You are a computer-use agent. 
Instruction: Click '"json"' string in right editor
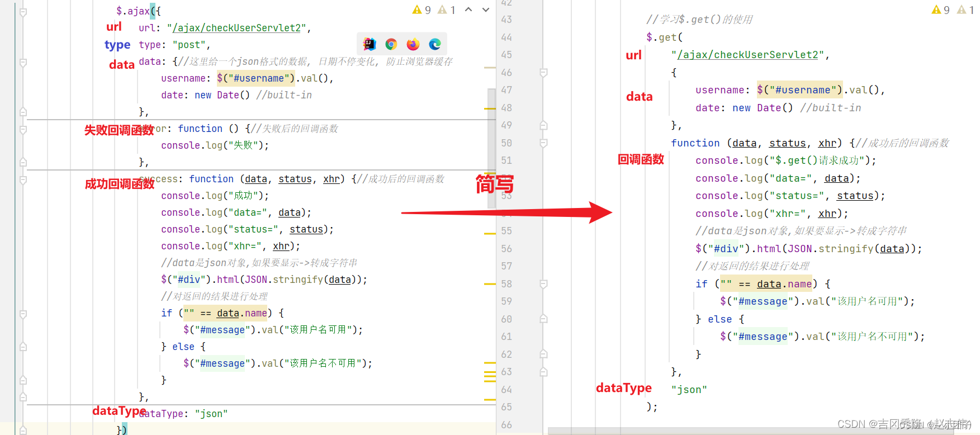coord(689,390)
